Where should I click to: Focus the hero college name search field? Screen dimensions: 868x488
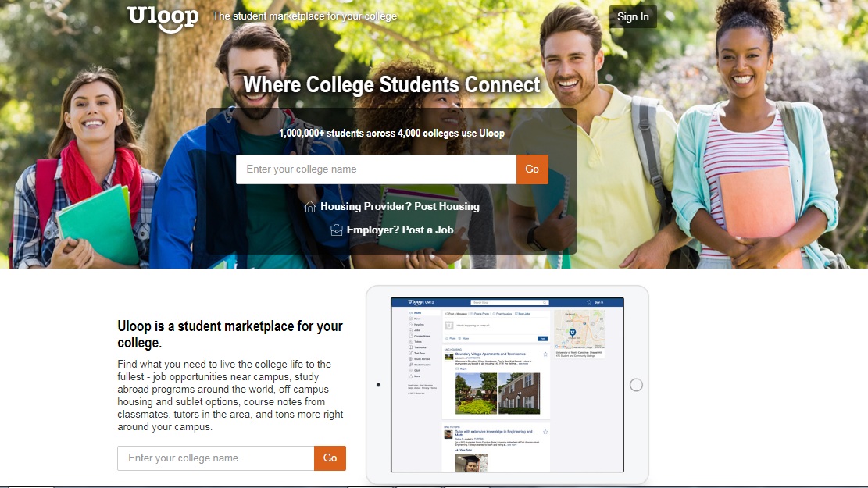(x=376, y=169)
